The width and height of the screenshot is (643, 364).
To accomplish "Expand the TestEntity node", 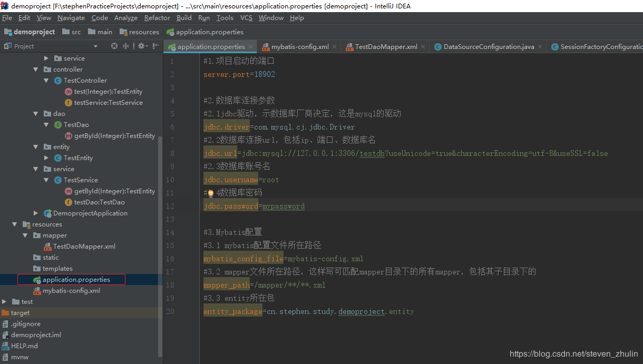I will (x=46, y=158).
